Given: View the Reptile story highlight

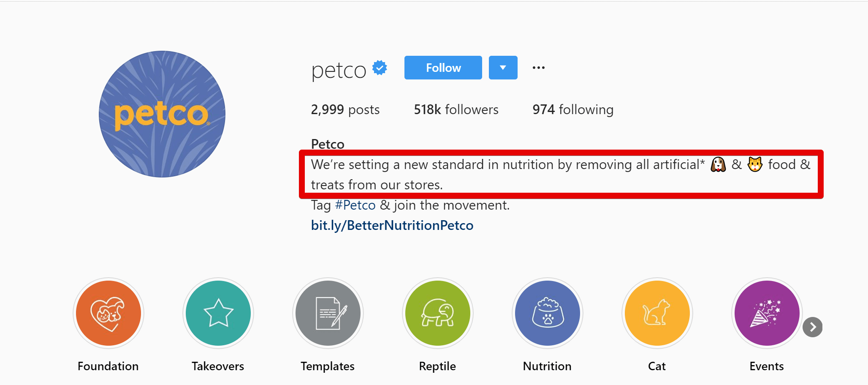Looking at the screenshot, I should tap(437, 313).
